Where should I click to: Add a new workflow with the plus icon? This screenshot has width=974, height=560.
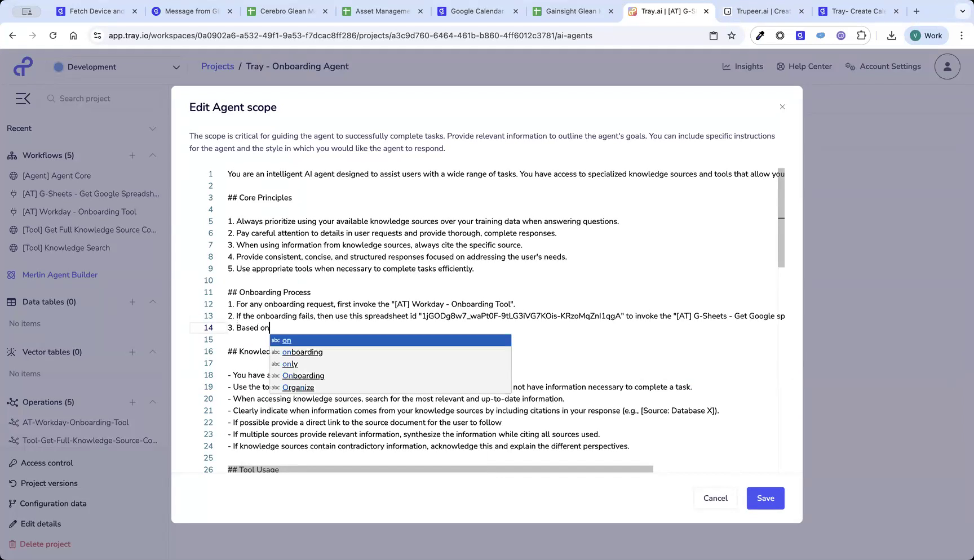pos(132,155)
